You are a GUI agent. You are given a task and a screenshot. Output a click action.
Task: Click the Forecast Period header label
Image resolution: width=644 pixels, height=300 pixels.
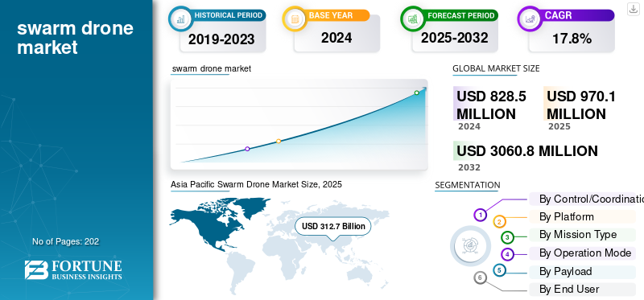[461, 15]
